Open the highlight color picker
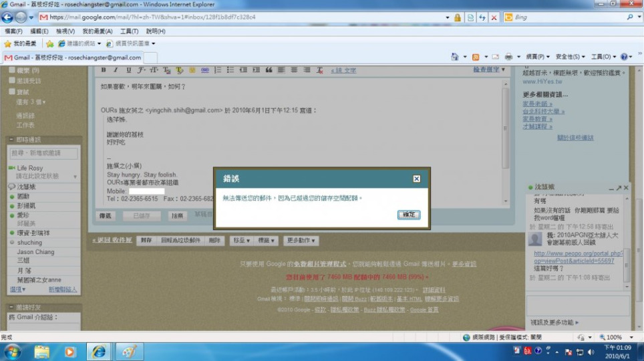This screenshot has width=644, height=361. [180, 70]
